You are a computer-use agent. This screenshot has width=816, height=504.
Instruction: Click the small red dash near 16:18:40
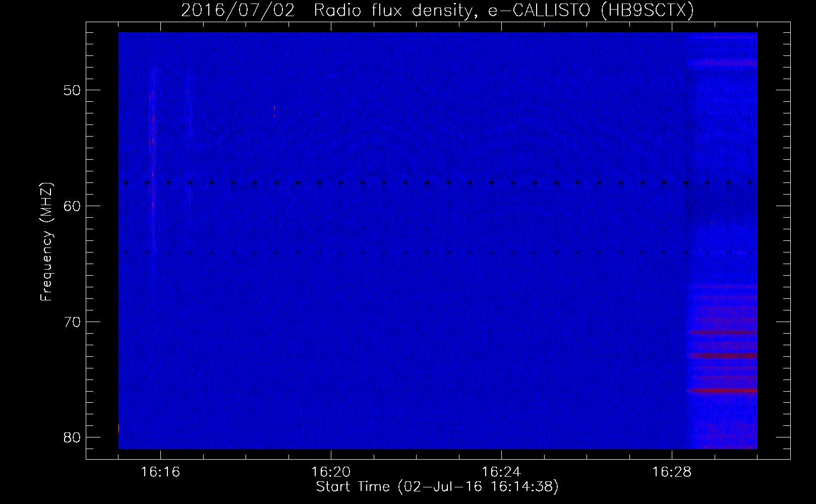pyautogui.click(x=275, y=111)
